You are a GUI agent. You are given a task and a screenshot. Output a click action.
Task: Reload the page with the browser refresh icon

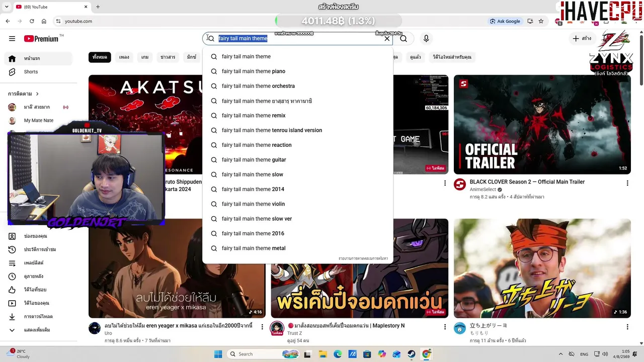coord(32,21)
